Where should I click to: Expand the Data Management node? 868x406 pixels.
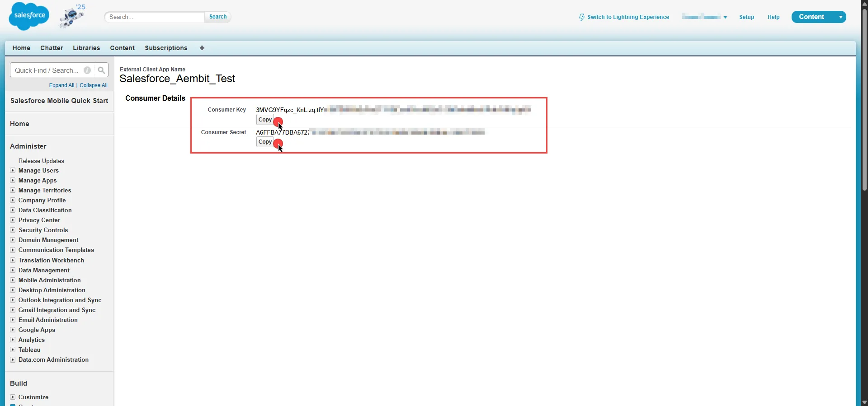coord(13,270)
